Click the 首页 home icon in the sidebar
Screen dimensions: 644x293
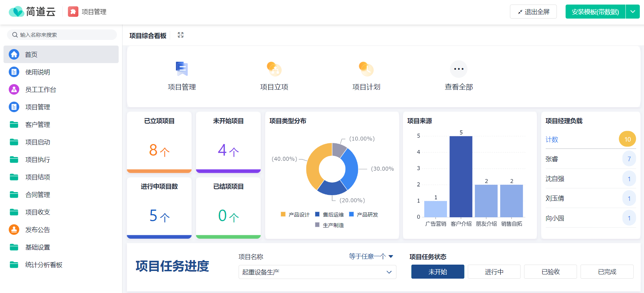[14, 54]
